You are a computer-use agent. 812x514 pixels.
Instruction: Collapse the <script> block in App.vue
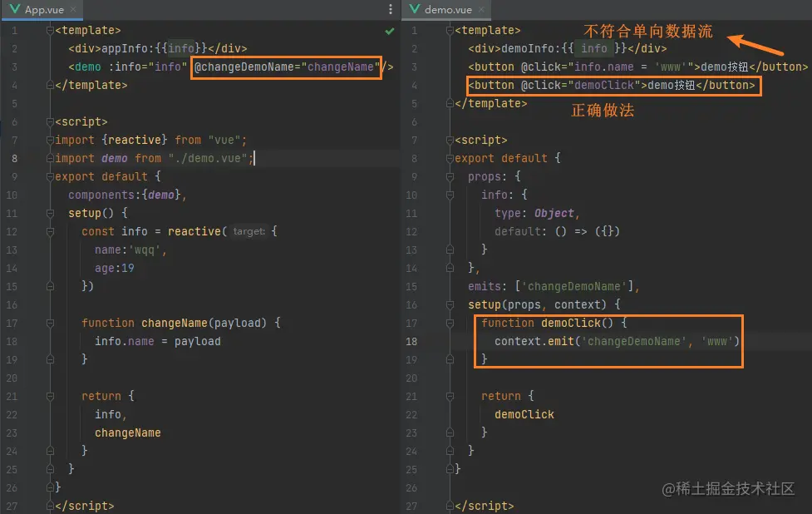click(x=50, y=121)
